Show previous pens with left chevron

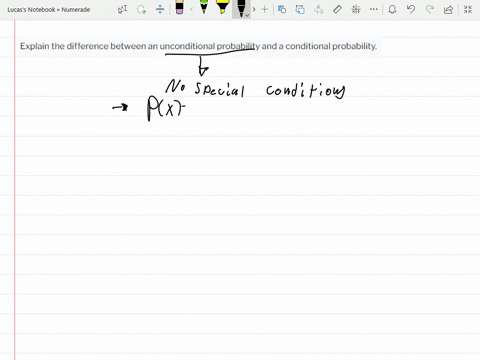[191, 9]
